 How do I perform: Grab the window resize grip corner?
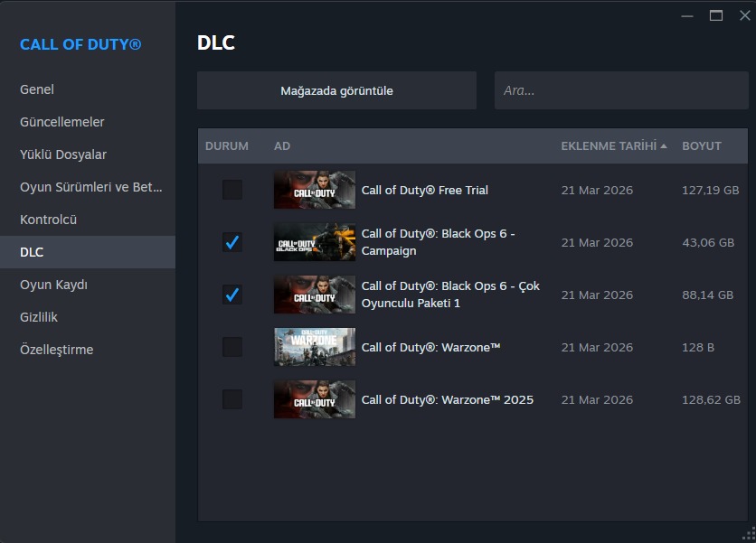[749, 534]
